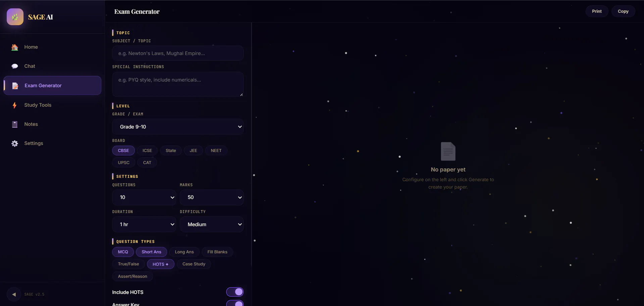Open the Home menu item

52,47
